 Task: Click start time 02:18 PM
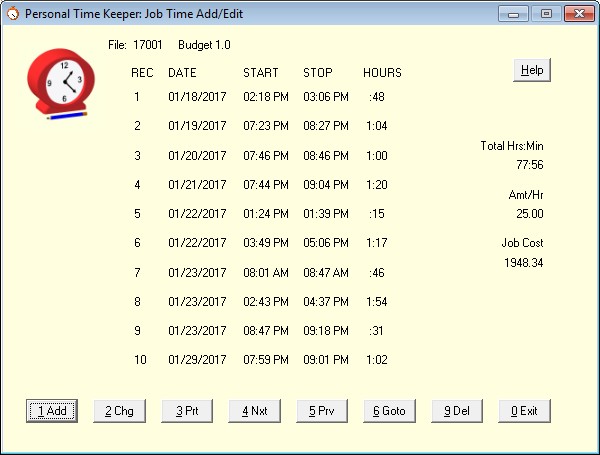(266, 97)
